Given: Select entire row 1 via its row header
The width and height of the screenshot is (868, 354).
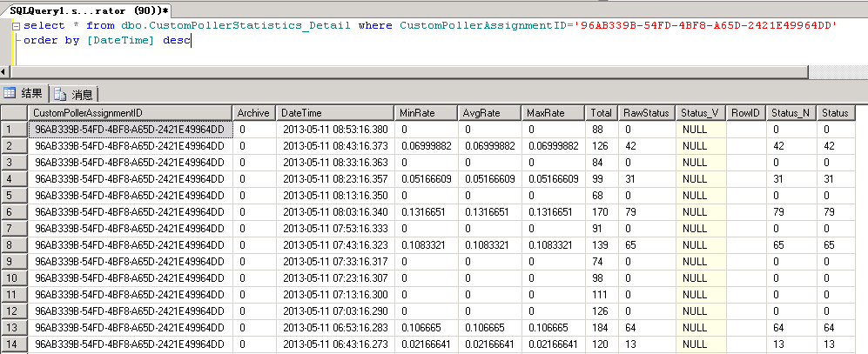Looking at the screenshot, I should click(x=13, y=130).
